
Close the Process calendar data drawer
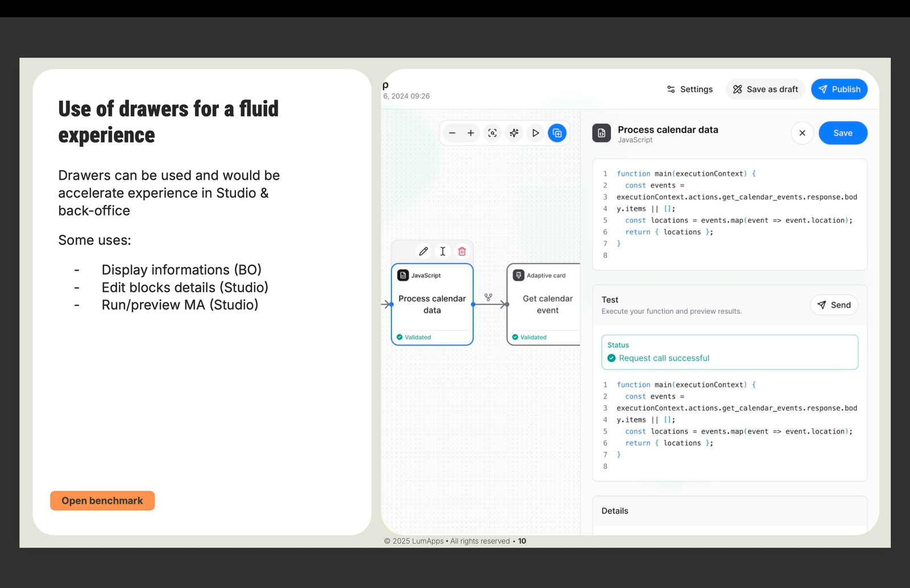(803, 133)
